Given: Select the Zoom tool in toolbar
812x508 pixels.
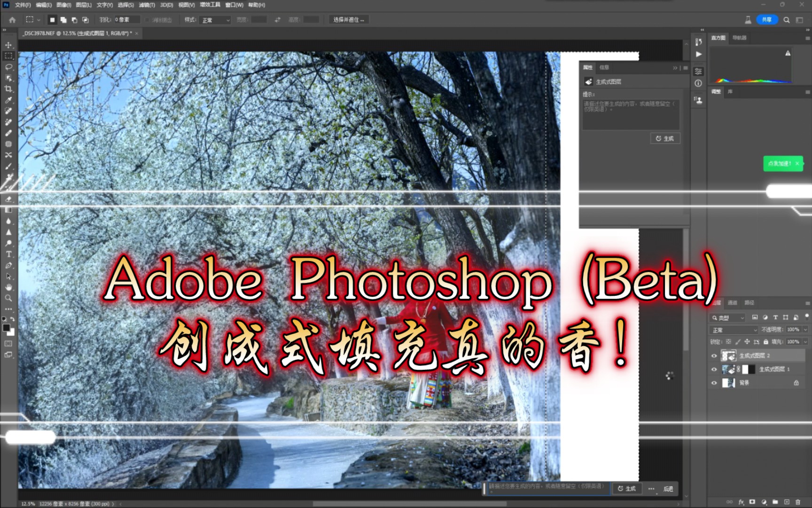Looking at the screenshot, I should 8,298.
